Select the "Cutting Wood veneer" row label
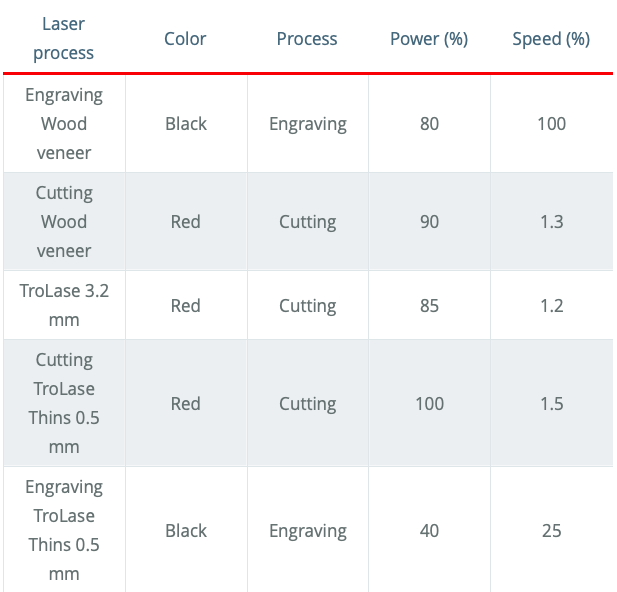Viewport: 617px width, 592px height. coord(64,221)
